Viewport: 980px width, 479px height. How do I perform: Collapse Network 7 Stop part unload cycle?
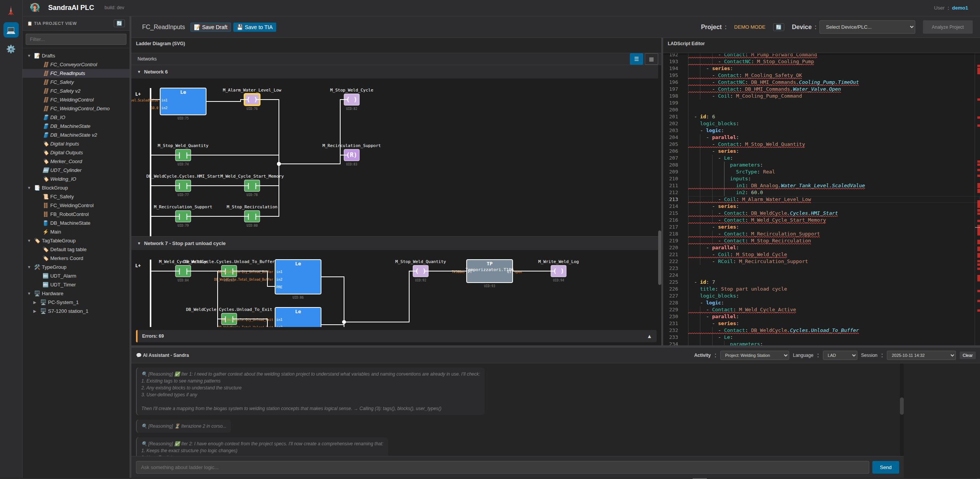[x=139, y=243]
